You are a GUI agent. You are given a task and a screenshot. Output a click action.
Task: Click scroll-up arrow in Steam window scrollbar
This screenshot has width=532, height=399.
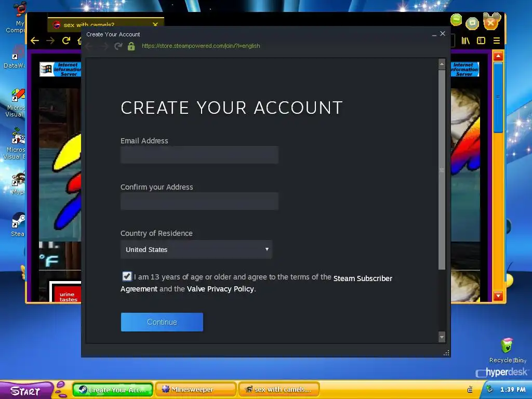442,64
